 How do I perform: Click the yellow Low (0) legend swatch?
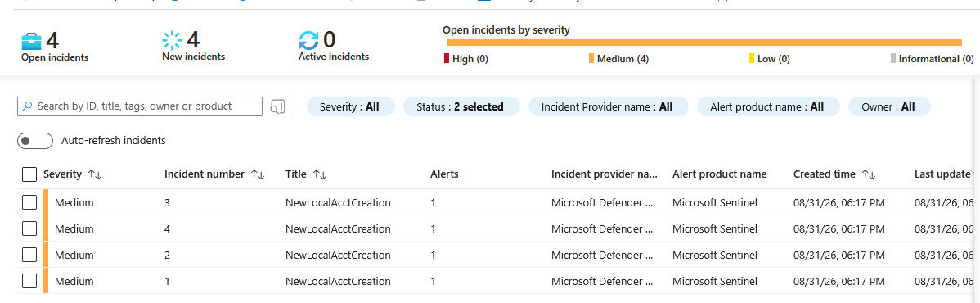tap(752, 59)
